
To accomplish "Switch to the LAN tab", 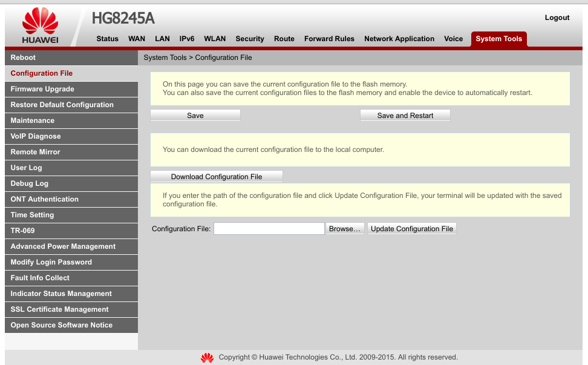I will [162, 39].
